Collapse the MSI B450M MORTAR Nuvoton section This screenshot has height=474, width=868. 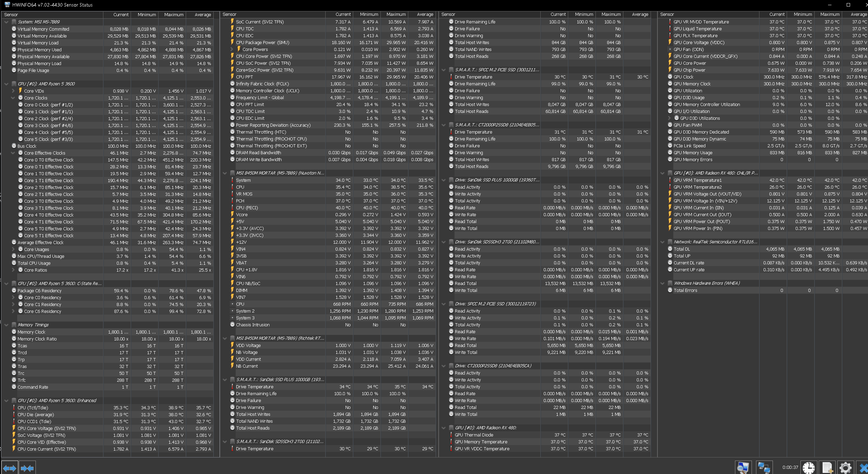point(225,173)
